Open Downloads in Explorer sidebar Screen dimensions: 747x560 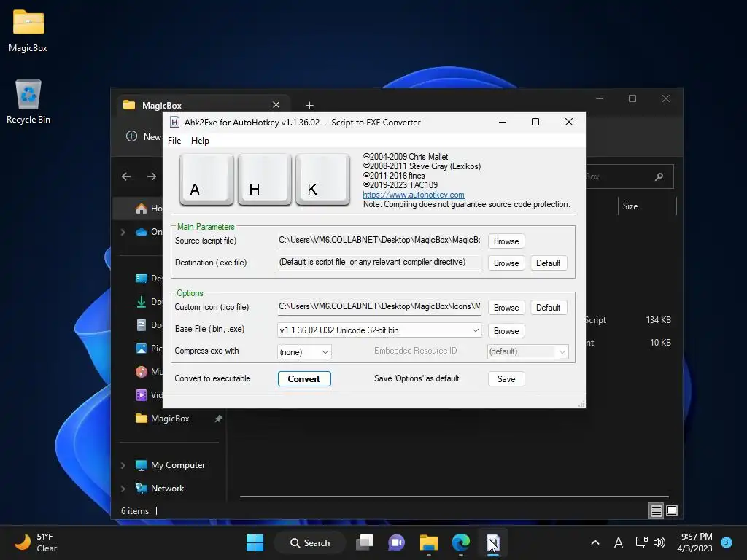tap(149, 301)
